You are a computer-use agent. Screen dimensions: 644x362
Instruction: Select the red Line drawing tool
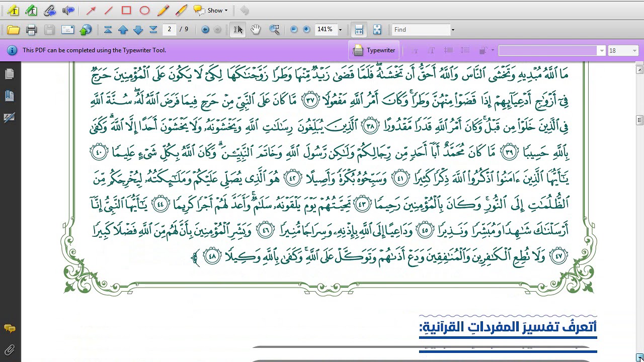108,10
